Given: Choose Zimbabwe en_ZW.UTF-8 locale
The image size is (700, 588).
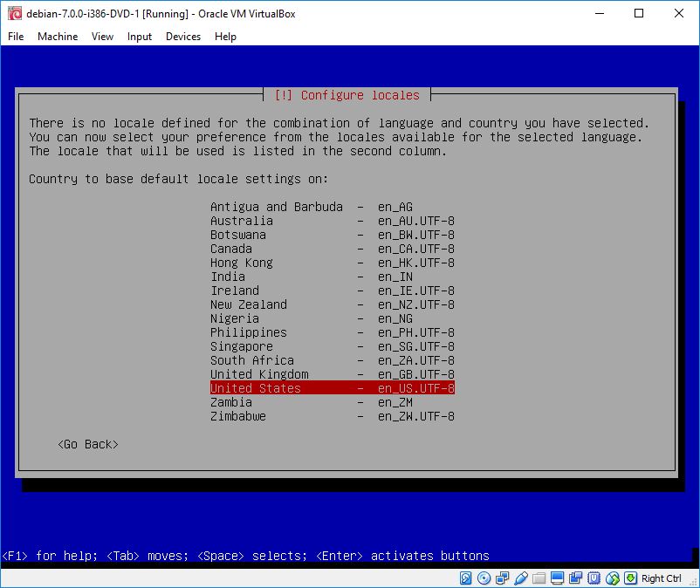Looking at the screenshot, I should coord(333,416).
